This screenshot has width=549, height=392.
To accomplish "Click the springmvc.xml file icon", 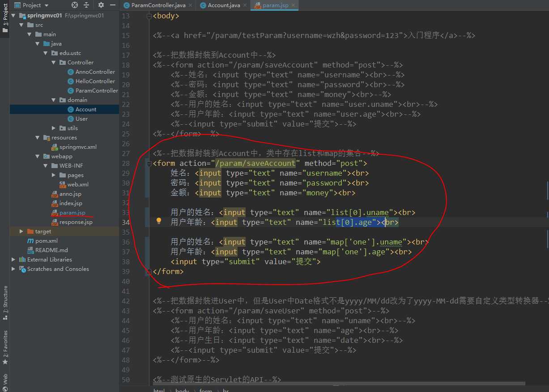I will click(x=55, y=147).
